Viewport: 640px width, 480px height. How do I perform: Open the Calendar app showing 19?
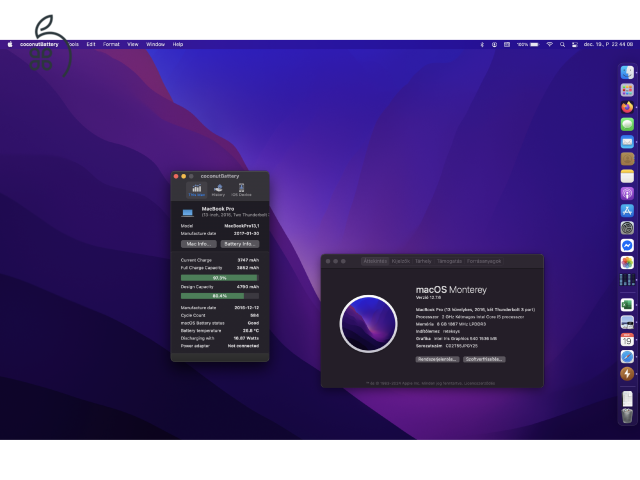coord(627,339)
